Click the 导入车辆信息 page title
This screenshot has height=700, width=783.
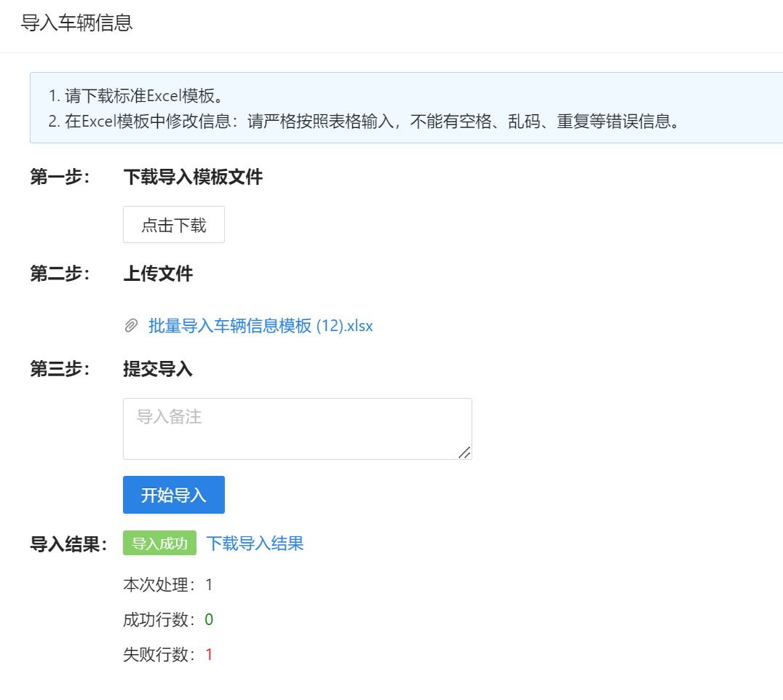pos(76,23)
